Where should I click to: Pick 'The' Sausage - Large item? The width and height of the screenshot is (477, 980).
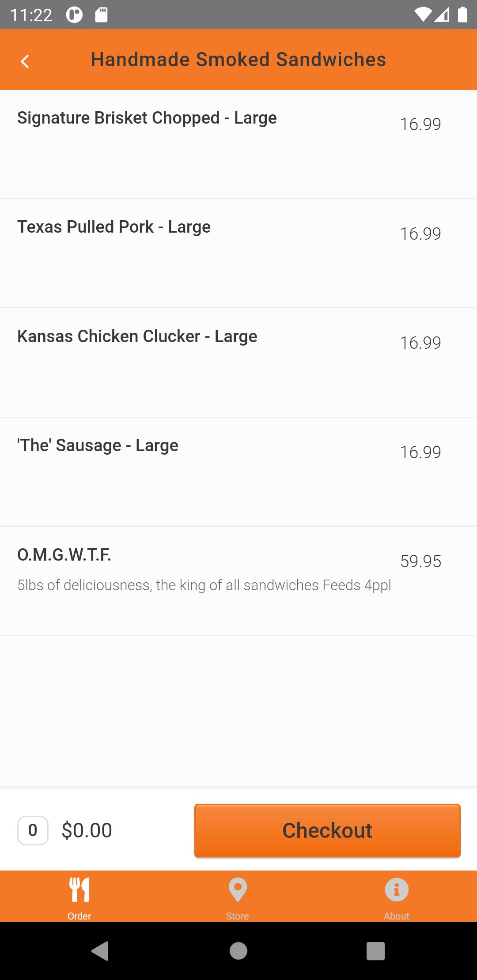[x=98, y=445]
